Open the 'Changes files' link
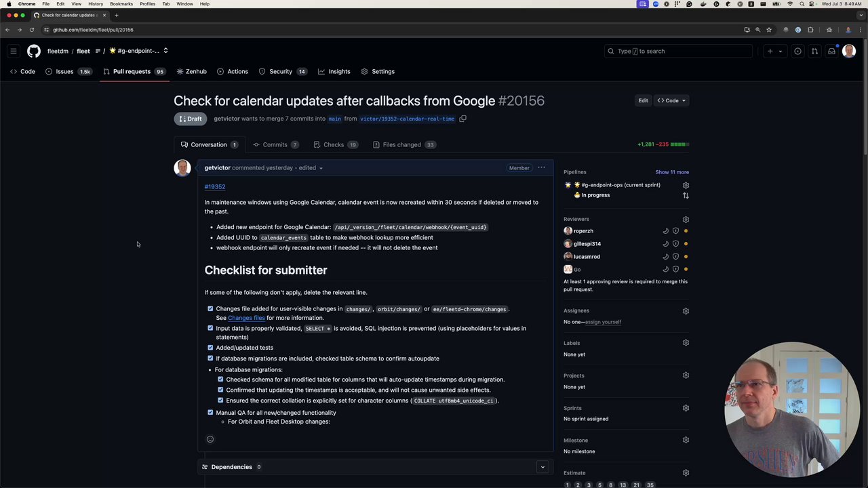The height and width of the screenshot is (488, 868). [x=246, y=318]
